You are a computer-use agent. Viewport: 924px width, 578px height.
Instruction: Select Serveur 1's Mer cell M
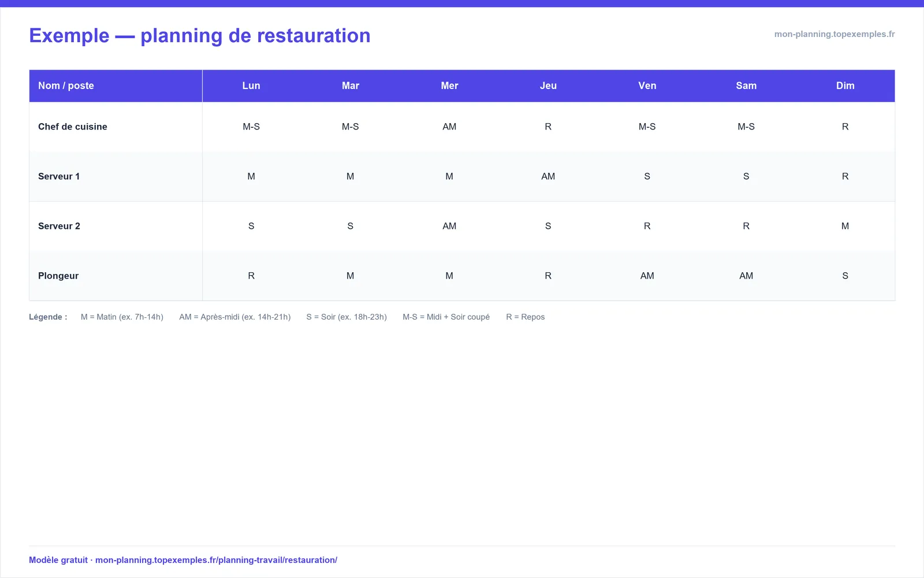point(449,176)
